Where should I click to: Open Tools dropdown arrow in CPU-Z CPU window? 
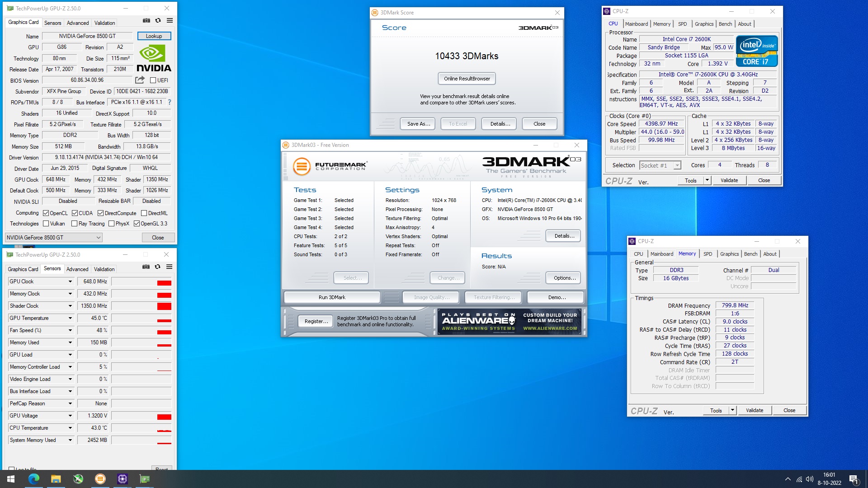point(707,180)
